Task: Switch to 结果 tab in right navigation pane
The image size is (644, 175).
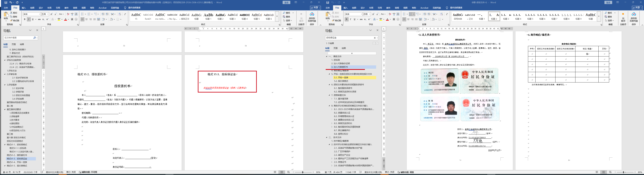Action: 344,48
